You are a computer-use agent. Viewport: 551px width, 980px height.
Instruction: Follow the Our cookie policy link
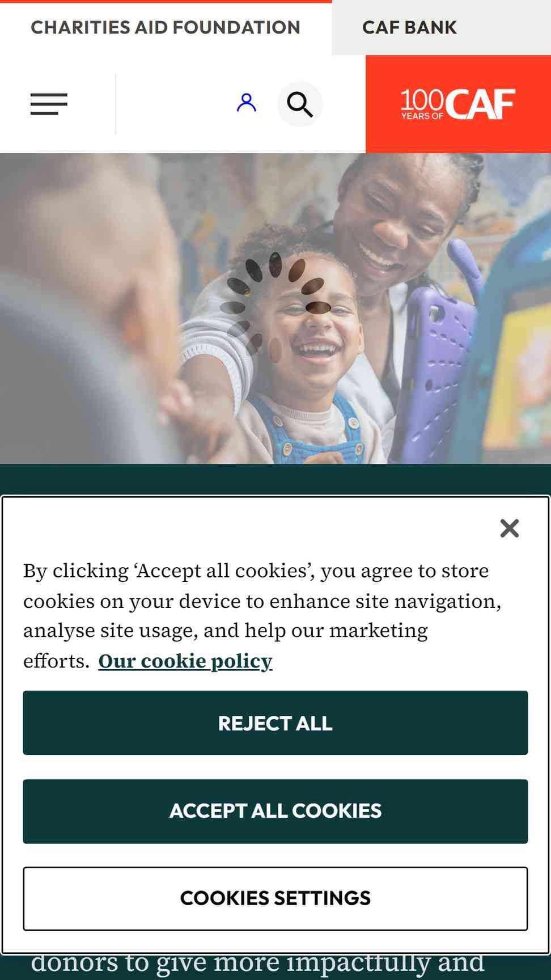pos(185,661)
